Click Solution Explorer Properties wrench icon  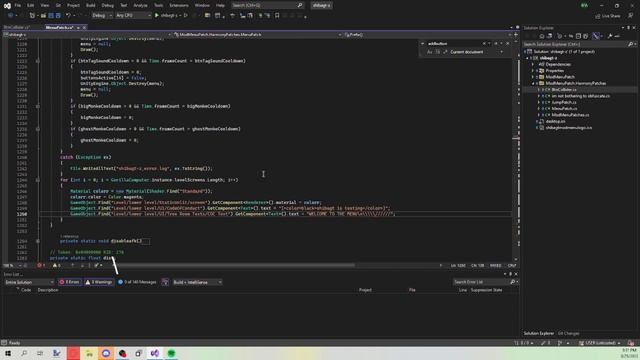[x=610, y=36]
